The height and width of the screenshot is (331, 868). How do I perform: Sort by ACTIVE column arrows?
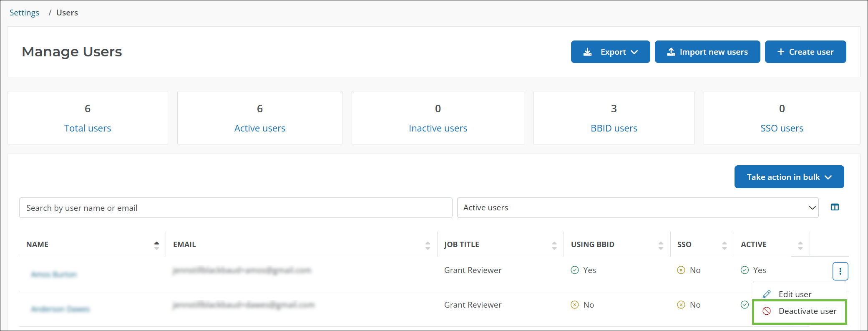(x=800, y=245)
